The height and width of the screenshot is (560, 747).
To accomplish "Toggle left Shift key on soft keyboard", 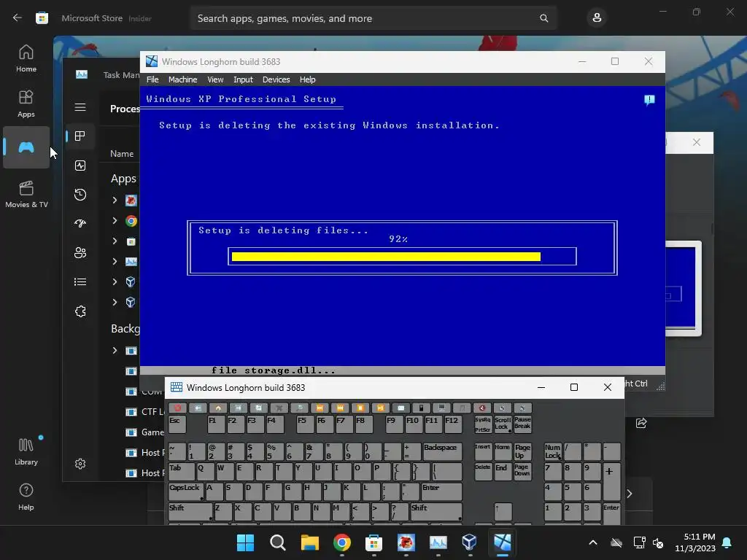I will (x=190, y=511).
